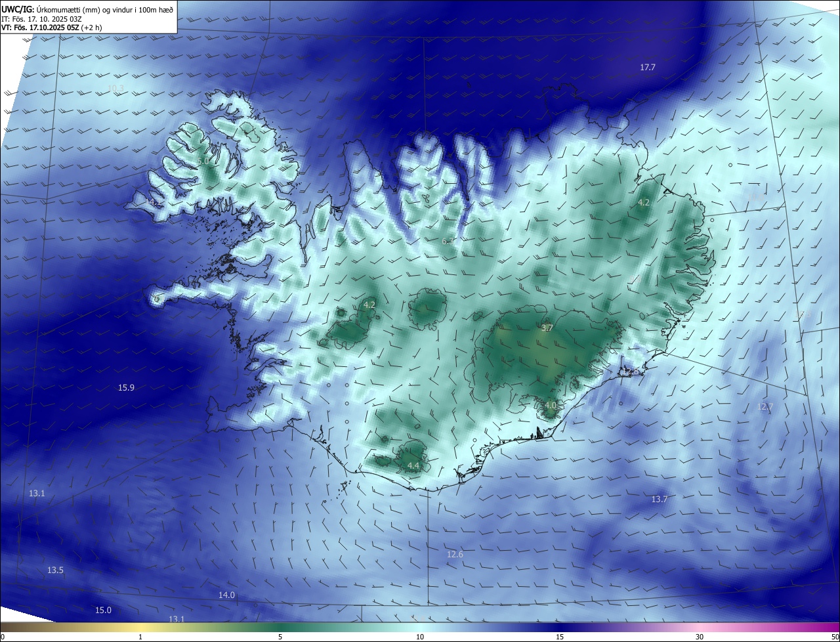Image resolution: width=840 pixels, height=642 pixels.
Task: Click the 15.9 value label over the ocean
Action: click(126, 388)
